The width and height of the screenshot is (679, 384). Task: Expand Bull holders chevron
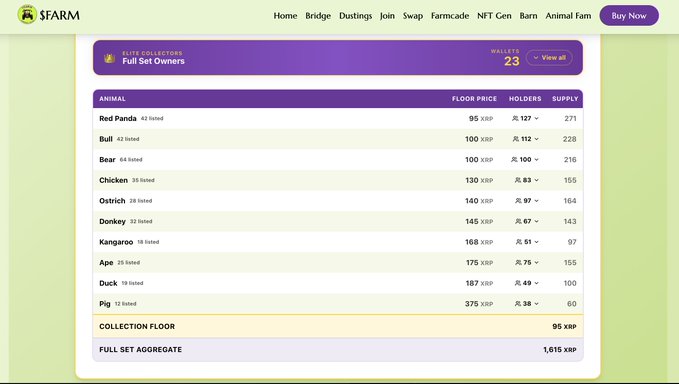537,139
